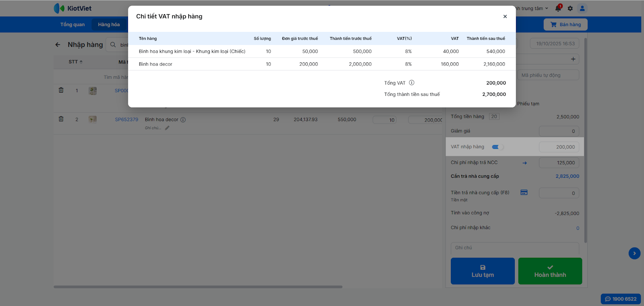This screenshot has width=644, height=306.
Task: Click the Ghi chú input field
Action: pyautogui.click(x=514, y=248)
